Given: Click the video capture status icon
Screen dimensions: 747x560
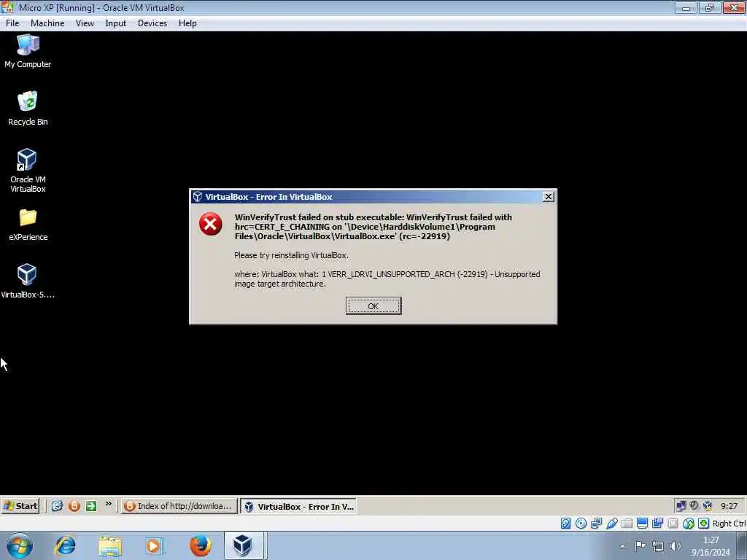Looking at the screenshot, I should tap(657, 524).
